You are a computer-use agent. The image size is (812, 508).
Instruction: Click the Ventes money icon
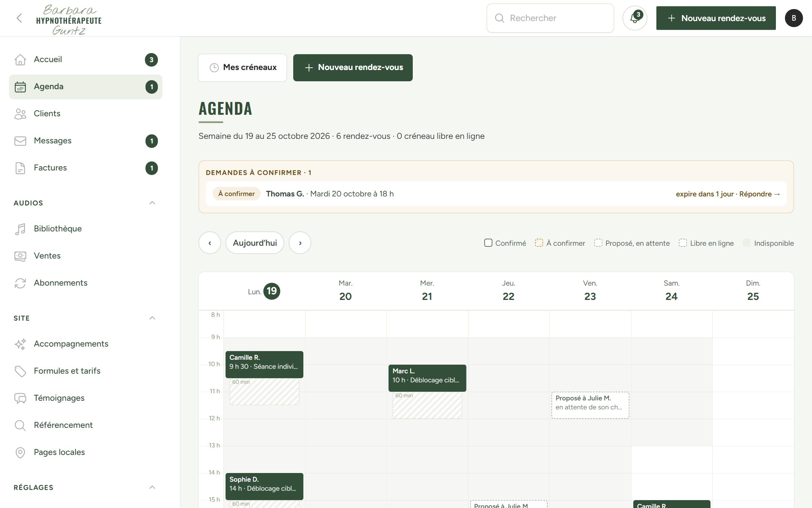(x=20, y=256)
